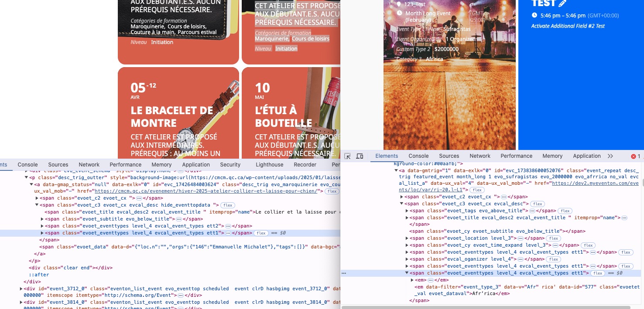Expand the ett2 eventtypes span
This screenshot has width=644, height=309.
click(x=42, y=226)
